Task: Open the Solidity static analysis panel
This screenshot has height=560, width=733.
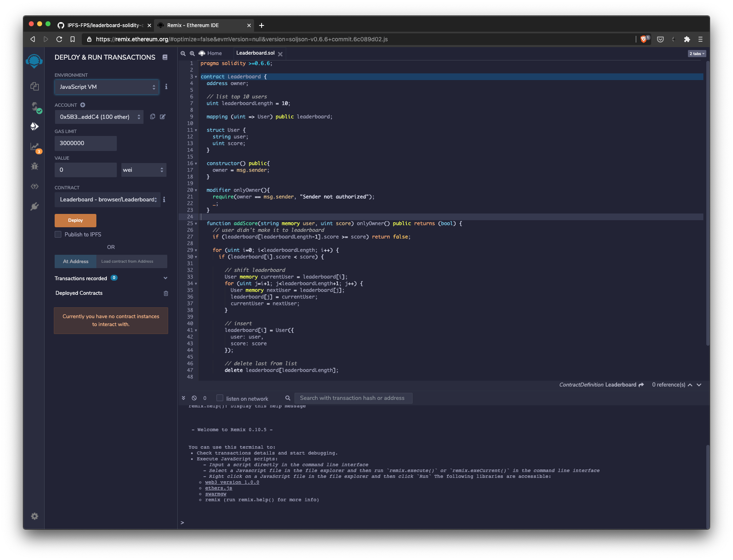Action: (x=35, y=146)
